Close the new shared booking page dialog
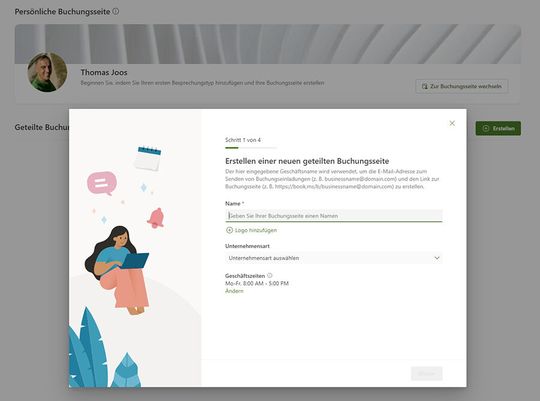 pos(452,123)
